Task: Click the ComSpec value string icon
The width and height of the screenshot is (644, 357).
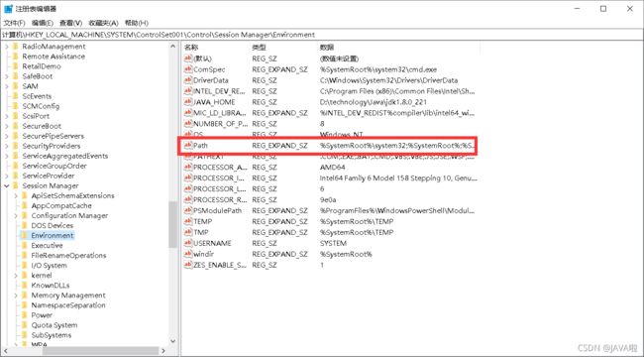Action: (188, 69)
